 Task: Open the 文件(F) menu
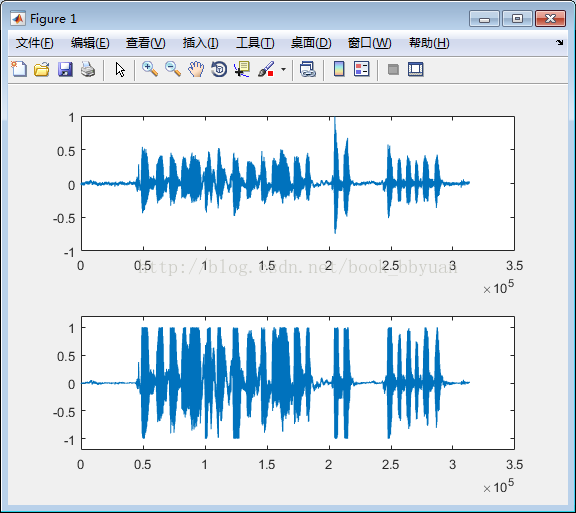coord(35,43)
